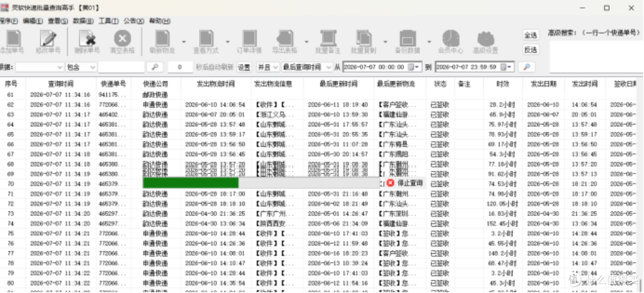Click the 停止查询 stop query button
The height and width of the screenshot is (293, 644).
(x=404, y=183)
